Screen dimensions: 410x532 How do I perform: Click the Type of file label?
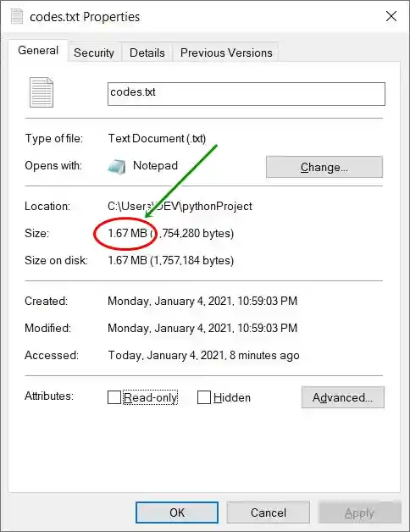[53, 138]
